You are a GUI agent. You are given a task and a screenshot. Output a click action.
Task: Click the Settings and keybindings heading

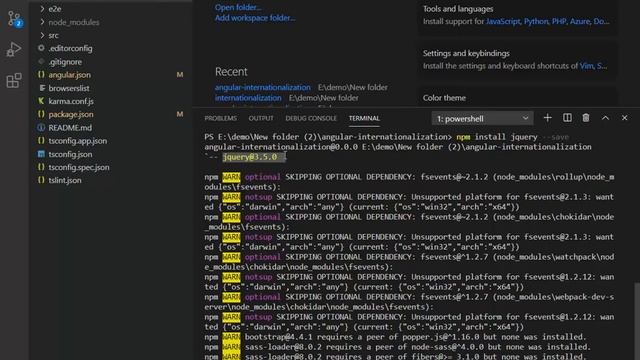tap(466, 53)
